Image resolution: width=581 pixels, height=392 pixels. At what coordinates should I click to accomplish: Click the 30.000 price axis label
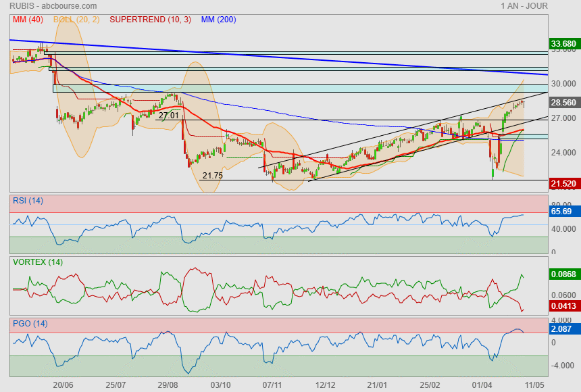[563, 84]
